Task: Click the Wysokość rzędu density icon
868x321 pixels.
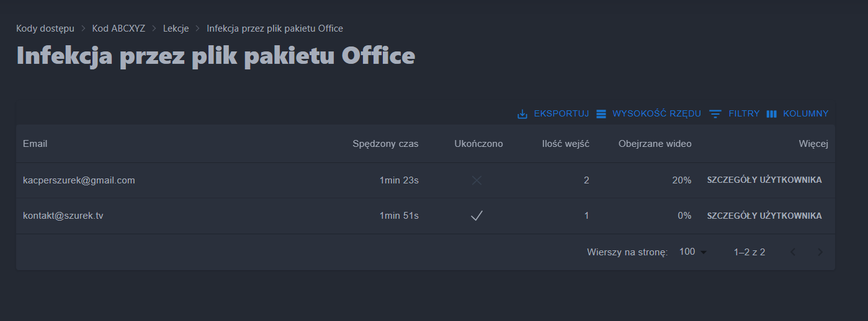Action: coord(601,114)
